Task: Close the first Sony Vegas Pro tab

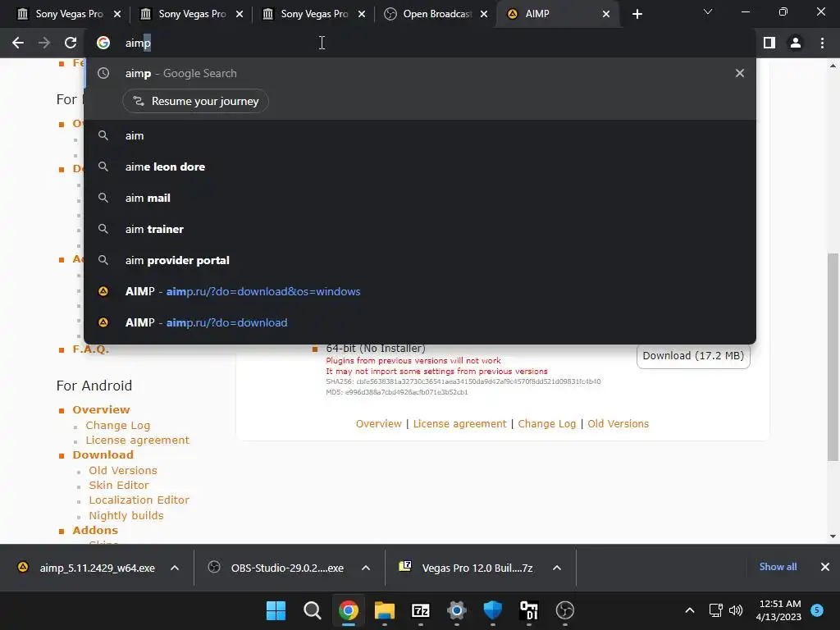Action: coord(117,14)
